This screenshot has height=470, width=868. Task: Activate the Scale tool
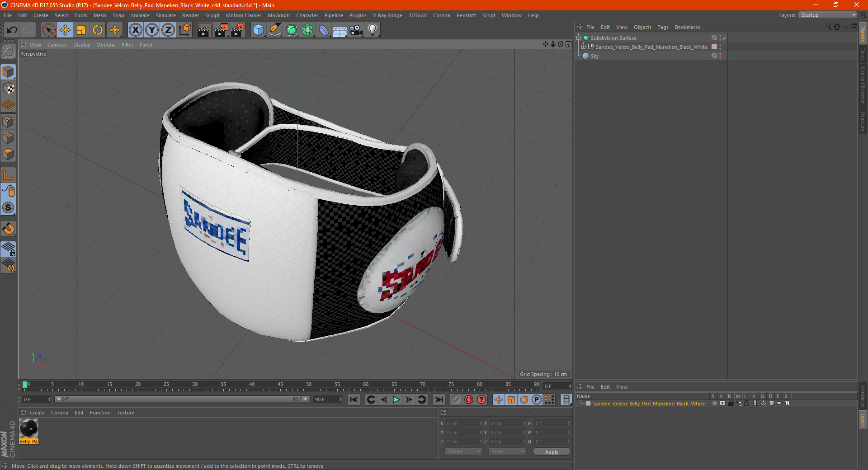(x=81, y=30)
